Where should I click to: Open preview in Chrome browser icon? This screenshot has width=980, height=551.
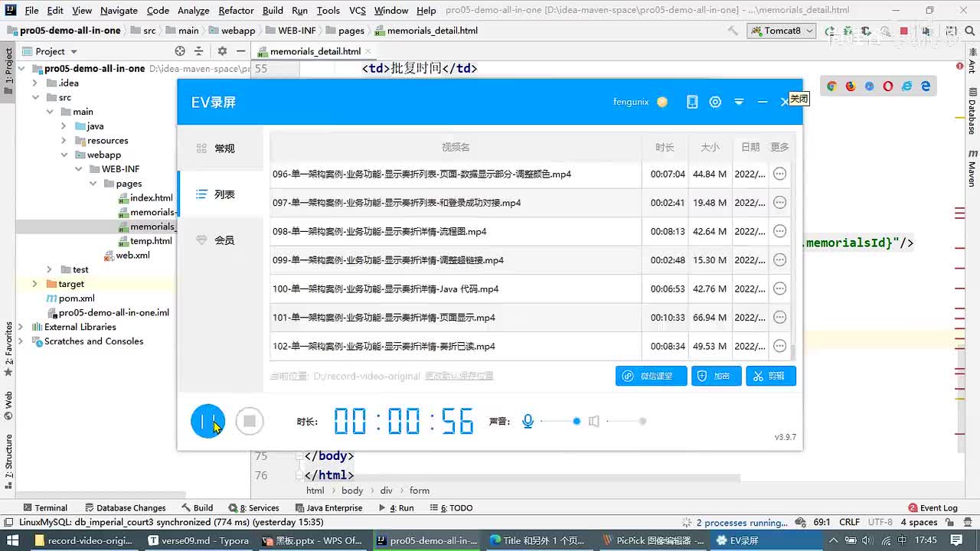point(831,86)
